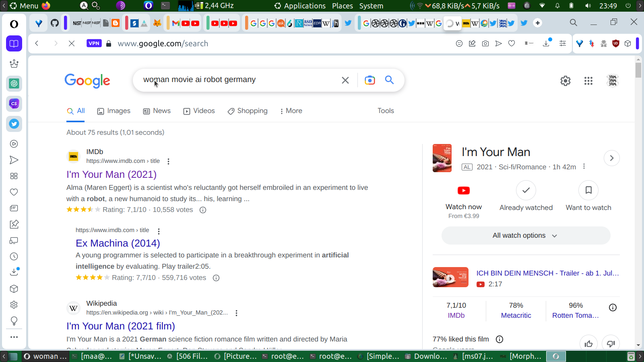Expand All watch options

(526, 236)
